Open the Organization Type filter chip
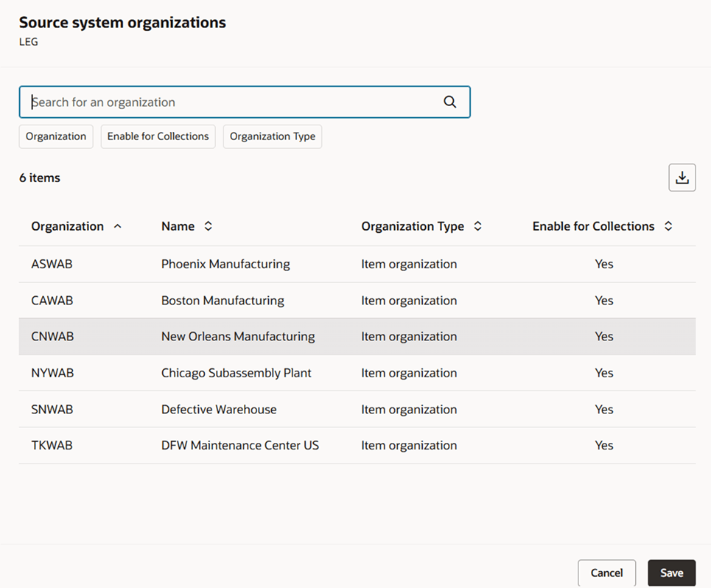711x588 pixels. 272,136
